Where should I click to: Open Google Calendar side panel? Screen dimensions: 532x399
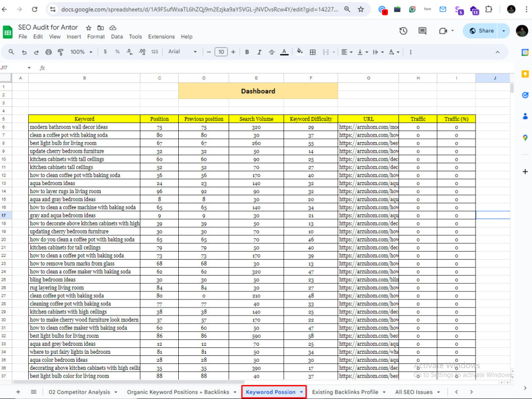click(525, 52)
